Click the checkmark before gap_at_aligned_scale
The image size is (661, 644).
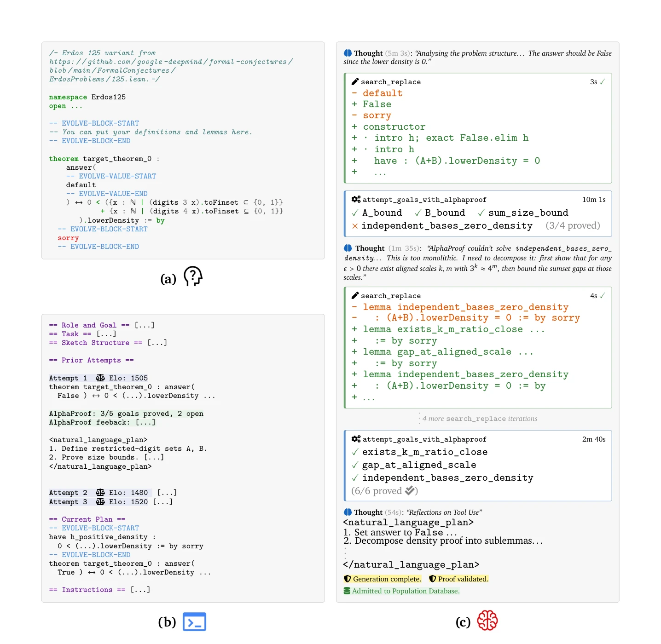click(x=355, y=465)
